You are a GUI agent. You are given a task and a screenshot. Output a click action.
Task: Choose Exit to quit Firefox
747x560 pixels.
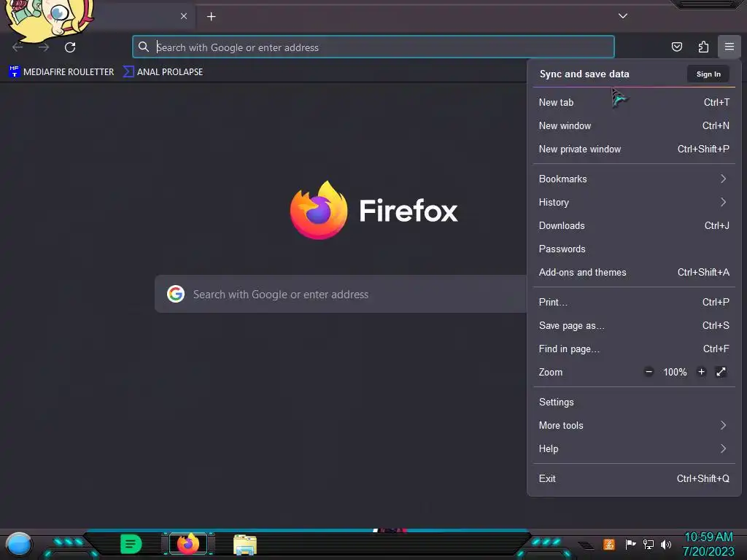[634, 479]
